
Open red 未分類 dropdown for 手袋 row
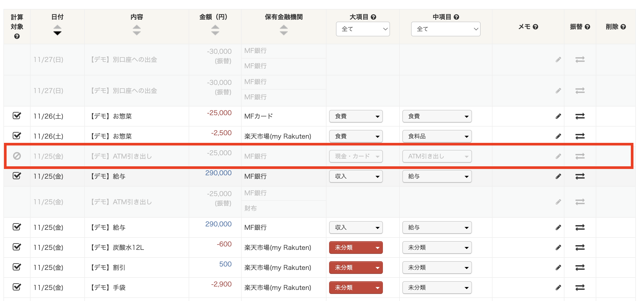[x=356, y=288]
